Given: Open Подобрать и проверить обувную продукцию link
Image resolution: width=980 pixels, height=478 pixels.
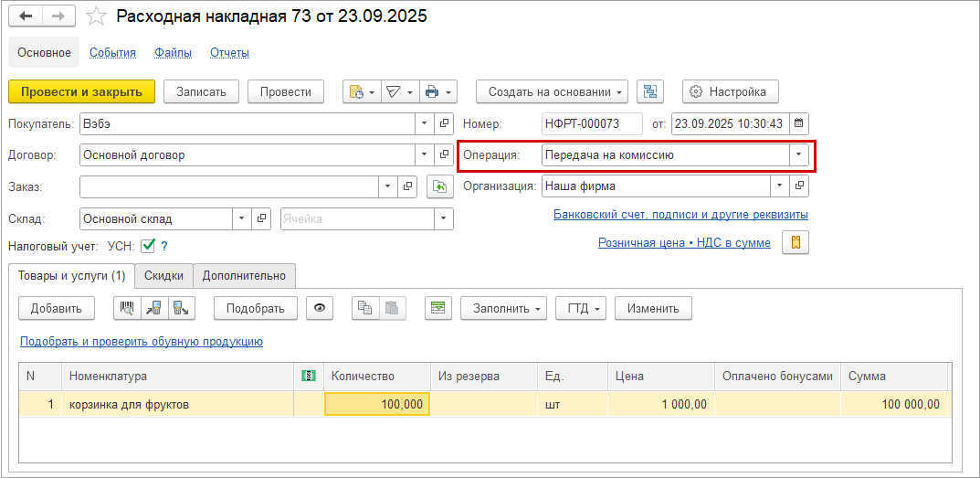Looking at the screenshot, I should [x=142, y=342].
